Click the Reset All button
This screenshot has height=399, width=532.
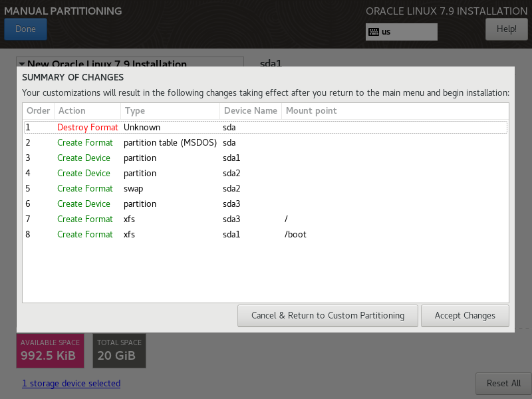[x=503, y=384]
